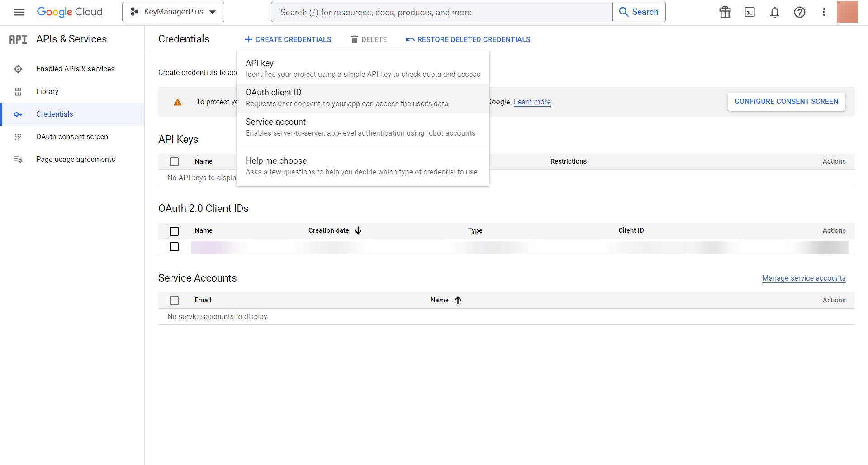The image size is (868, 465).
Task: Activate Cloud Shell terminal icon
Action: pos(749,12)
